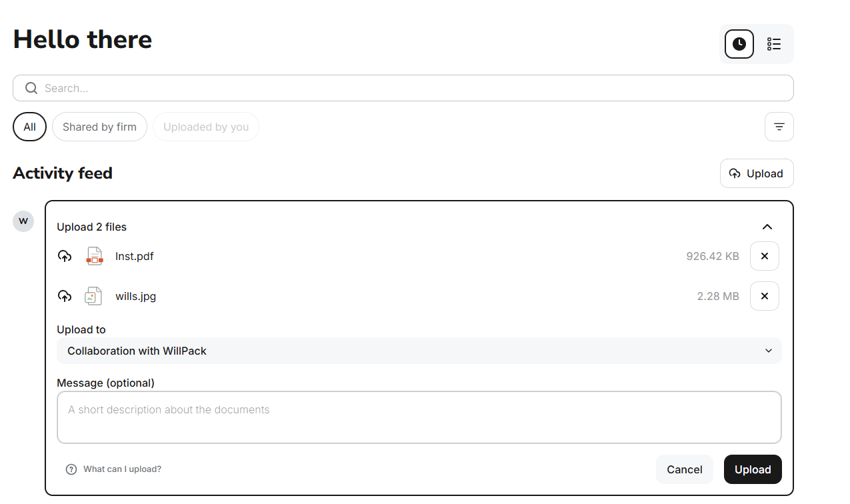Screen dimensions: 850x504
Task: Select the All filter tab
Action: click(x=29, y=127)
